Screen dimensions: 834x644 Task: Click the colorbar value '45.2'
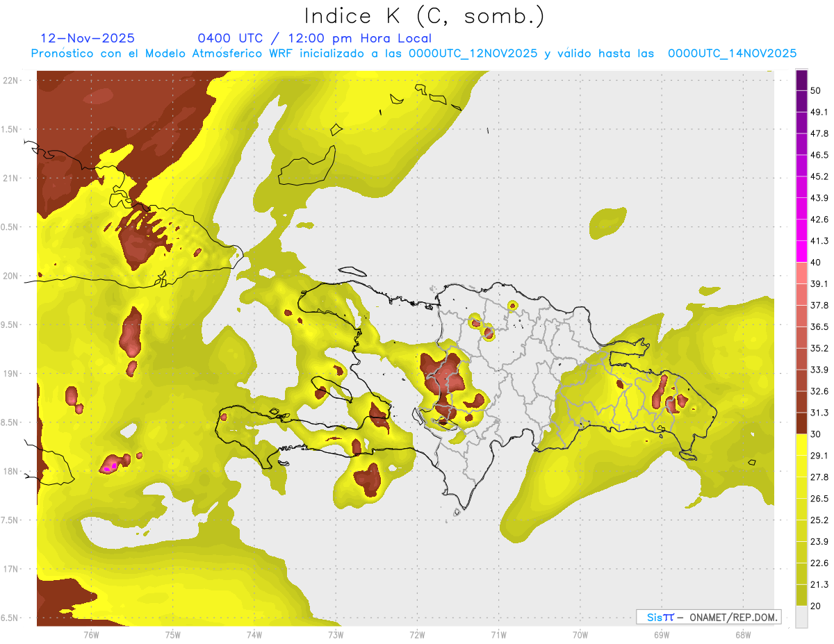pyautogui.click(x=819, y=176)
